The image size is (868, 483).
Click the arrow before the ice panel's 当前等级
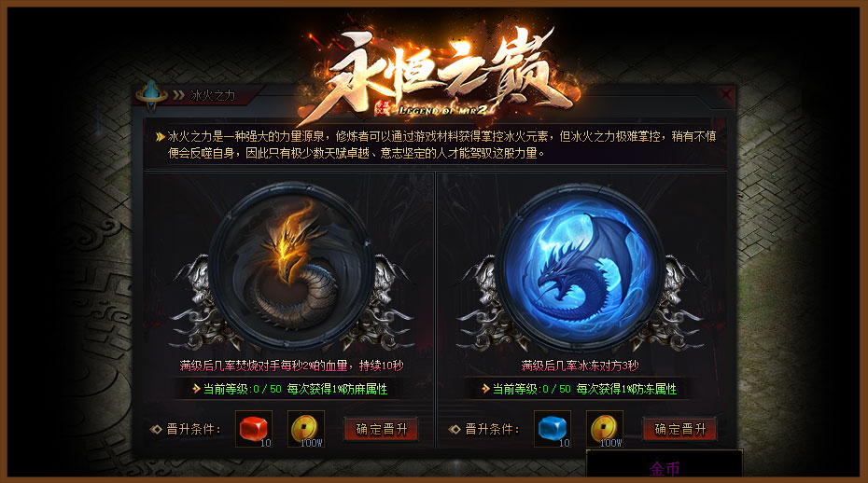pyautogui.click(x=485, y=389)
